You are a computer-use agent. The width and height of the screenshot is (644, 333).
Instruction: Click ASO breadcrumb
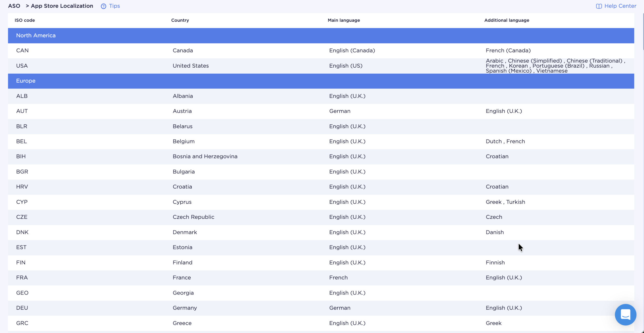(x=14, y=6)
